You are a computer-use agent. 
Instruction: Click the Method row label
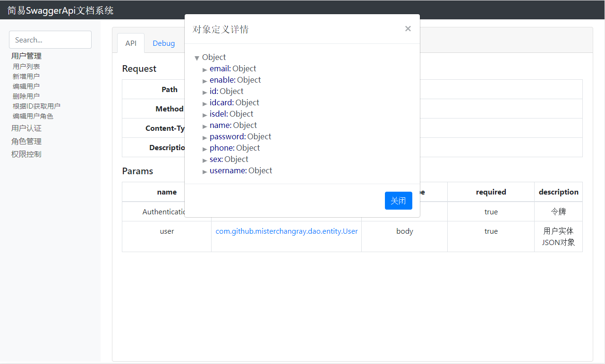pos(170,109)
